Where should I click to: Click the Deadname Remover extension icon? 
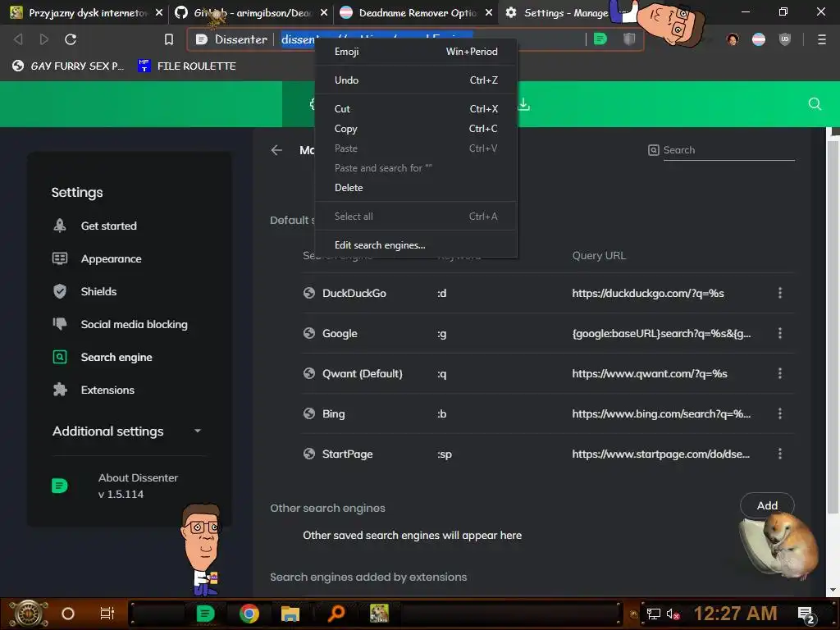tap(759, 39)
